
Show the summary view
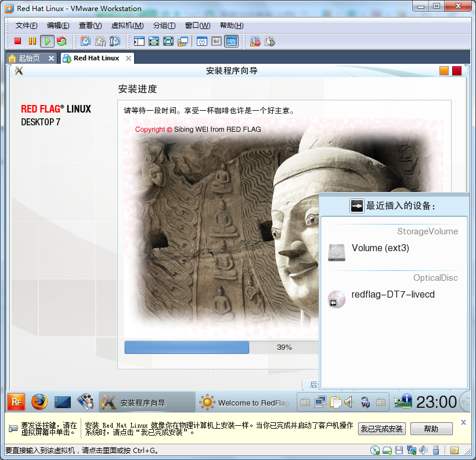pyautogui.click(x=202, y=41)
